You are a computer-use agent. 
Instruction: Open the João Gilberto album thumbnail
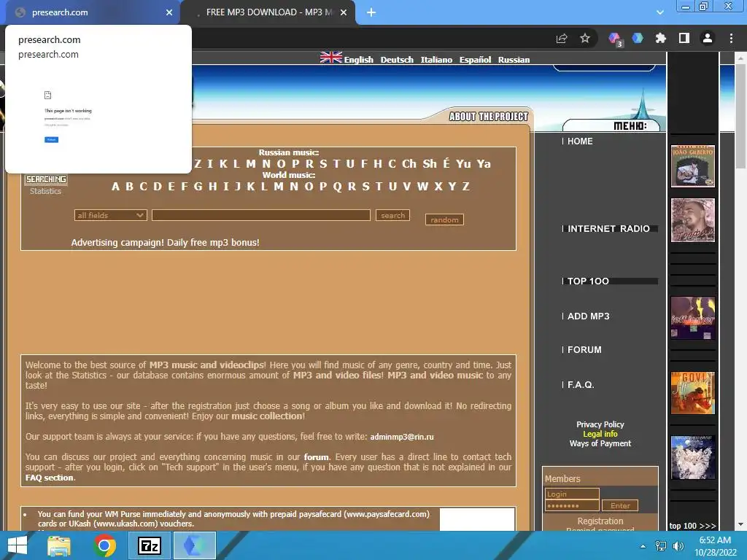point(693,166)
